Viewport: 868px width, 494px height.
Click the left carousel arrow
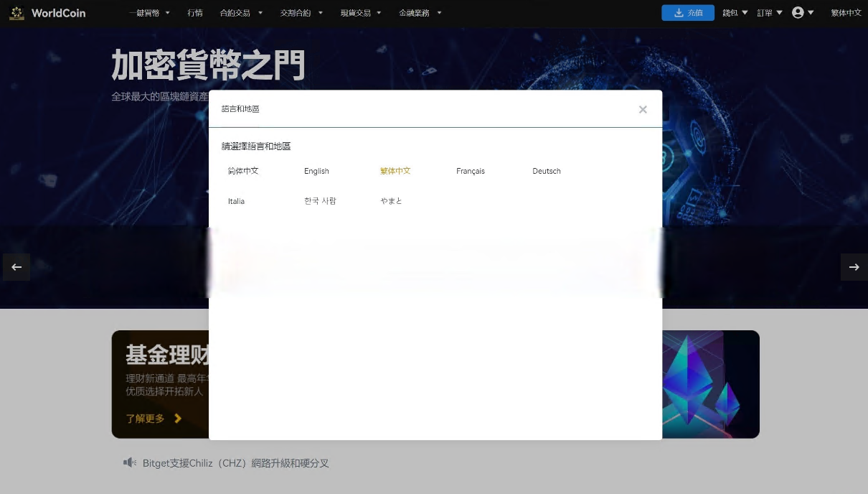[x=16, y=266]
